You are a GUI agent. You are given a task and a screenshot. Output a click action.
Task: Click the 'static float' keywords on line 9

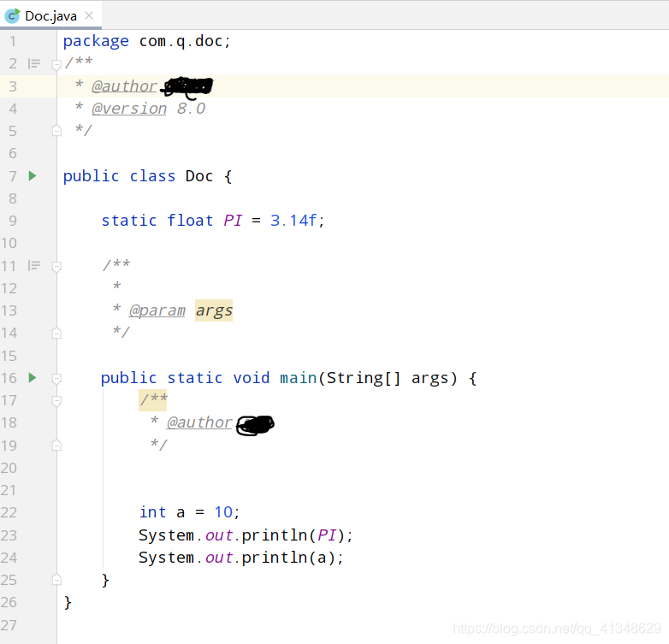tap(157, 220)
